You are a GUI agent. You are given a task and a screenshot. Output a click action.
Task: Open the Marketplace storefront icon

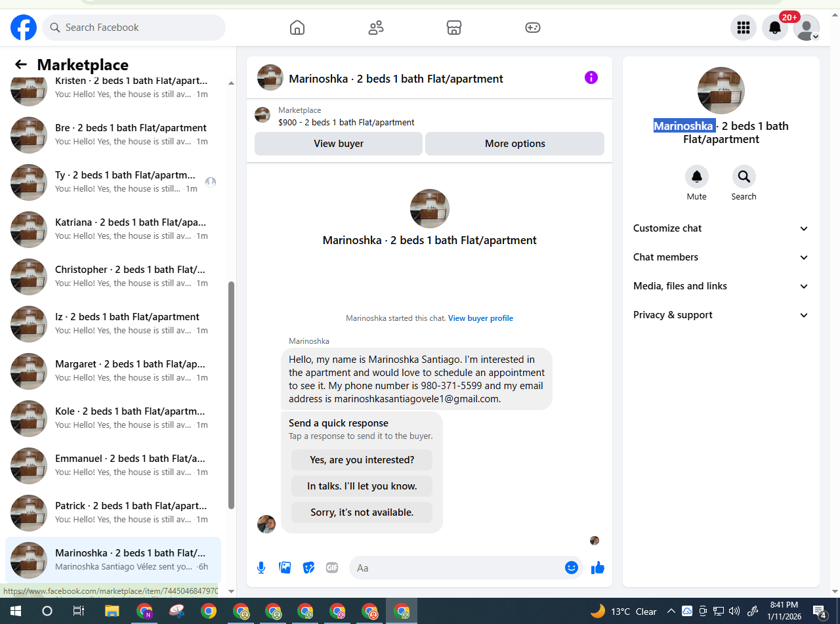(x=454, y=28)
